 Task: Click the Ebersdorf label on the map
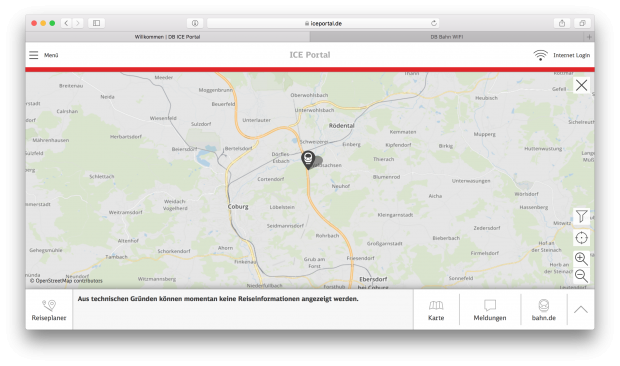[x=373, y=279]
